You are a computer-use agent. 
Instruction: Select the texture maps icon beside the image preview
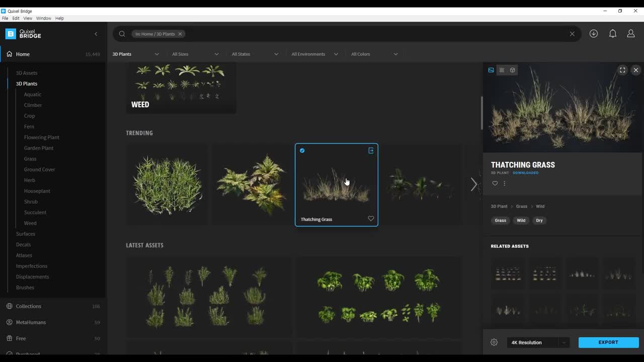point(502,70)
